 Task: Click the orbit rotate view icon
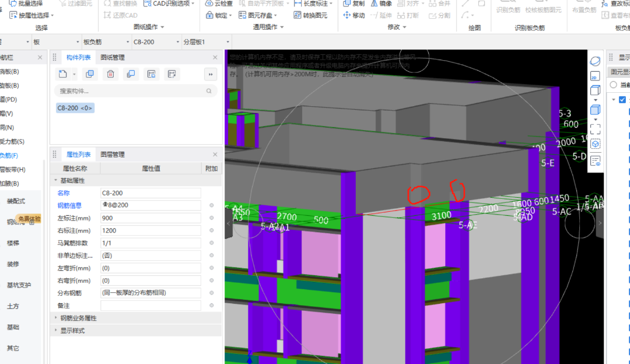point(595,61)
